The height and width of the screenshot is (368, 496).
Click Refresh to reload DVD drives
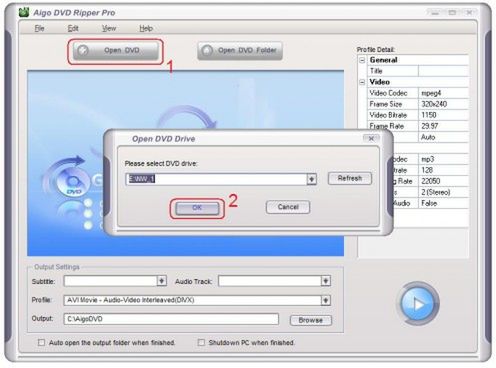(x=350, y=178)
